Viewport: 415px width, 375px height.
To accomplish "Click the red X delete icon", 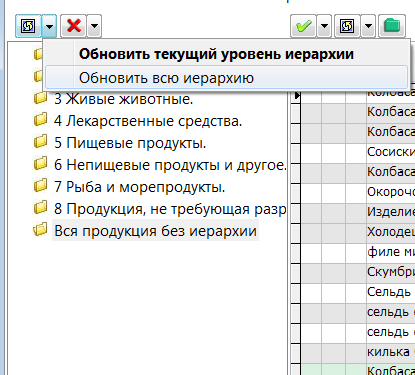I will pyautogui.click(x=74, y=26).
